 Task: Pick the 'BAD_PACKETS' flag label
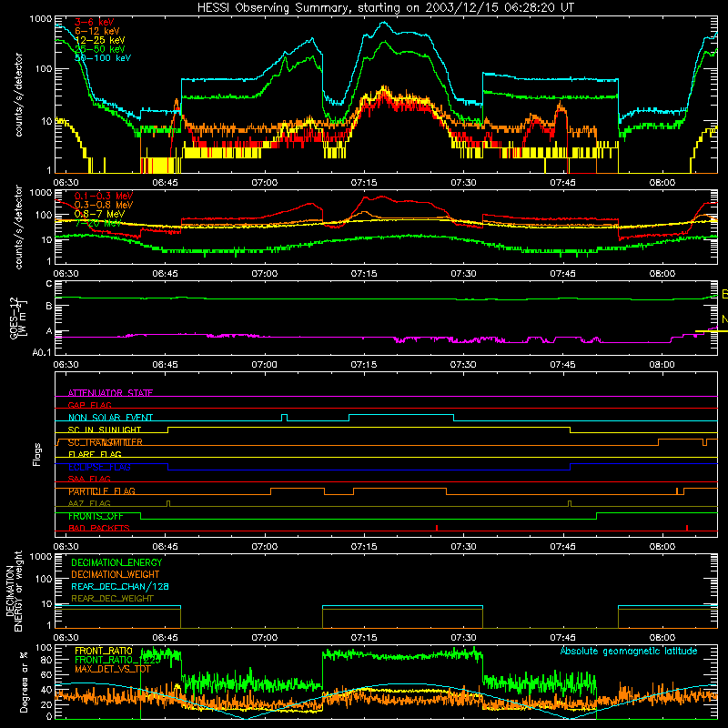click(99, 528)
